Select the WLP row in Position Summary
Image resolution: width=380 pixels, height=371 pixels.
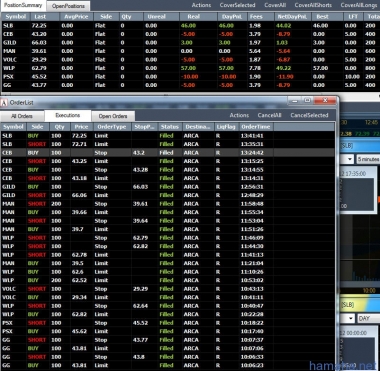190,68
